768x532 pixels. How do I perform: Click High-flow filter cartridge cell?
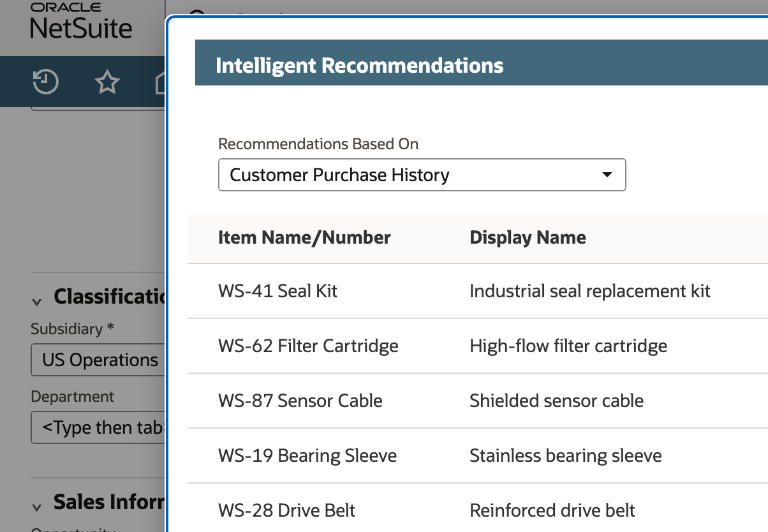pyautogui.click(x=568, y=346)
